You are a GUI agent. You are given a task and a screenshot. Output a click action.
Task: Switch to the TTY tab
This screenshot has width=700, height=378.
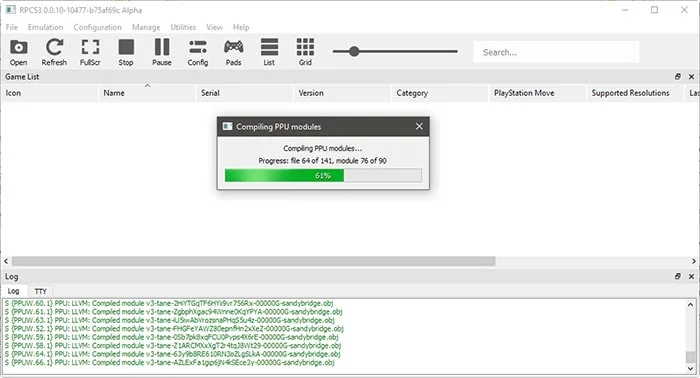tap(41, 291)
